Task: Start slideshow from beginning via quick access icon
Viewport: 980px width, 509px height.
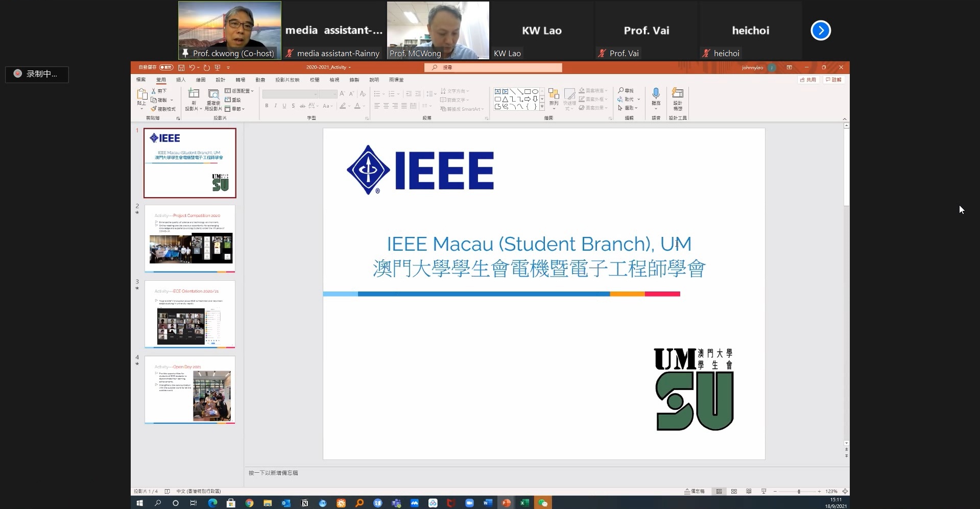Action: [x=218, y=67]
